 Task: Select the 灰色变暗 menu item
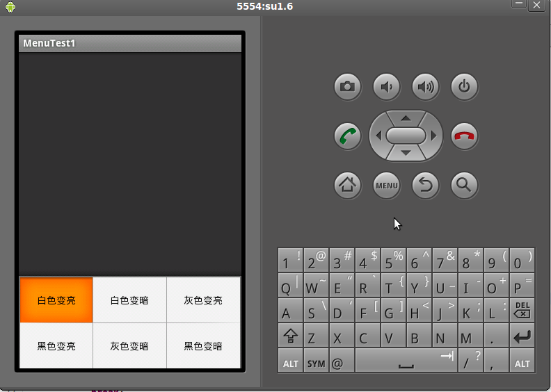129,345
